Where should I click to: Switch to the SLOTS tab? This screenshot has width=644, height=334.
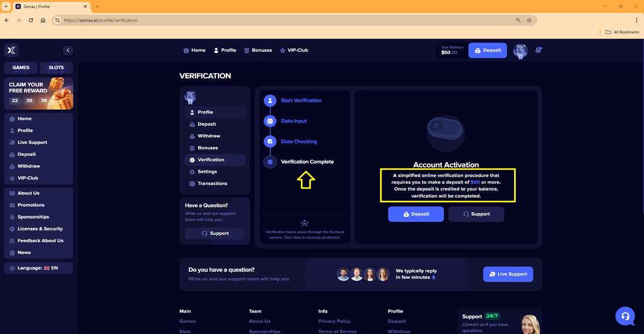(x=56, y=68)
